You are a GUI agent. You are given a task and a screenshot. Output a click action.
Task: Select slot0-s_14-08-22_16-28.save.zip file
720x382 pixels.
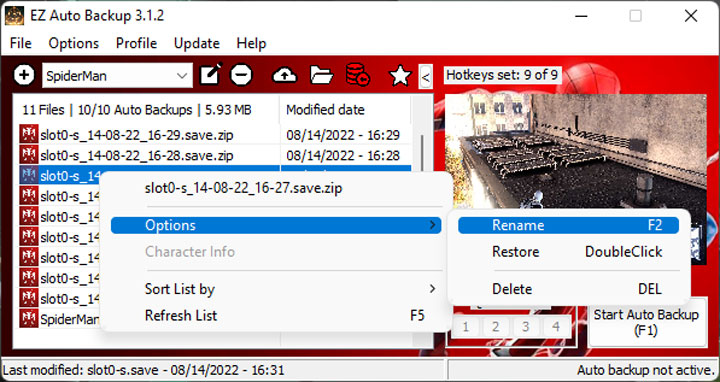(137, 156)
